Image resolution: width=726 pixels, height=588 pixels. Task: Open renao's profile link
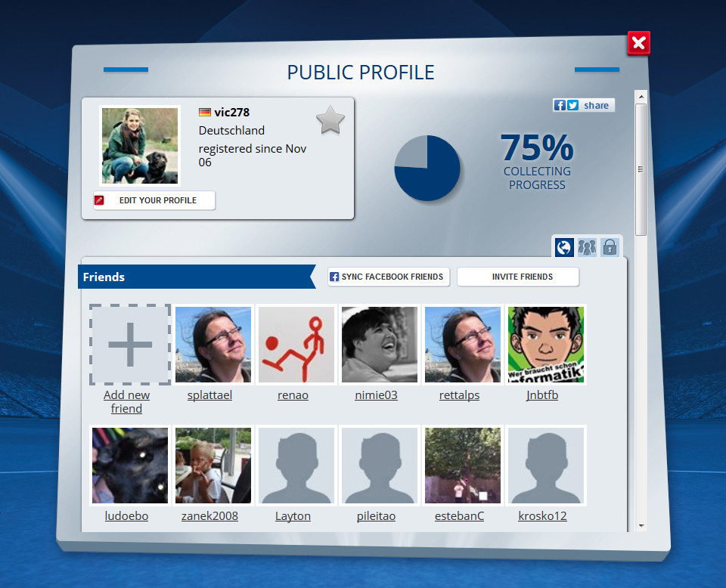(293, 395)
